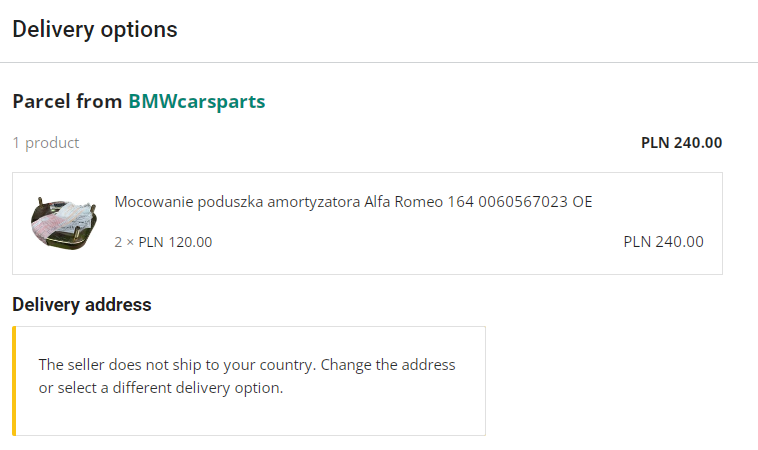Click the shock absorber mount product thumbnail
Viewport: 758px width, 450px height.
coord(65,222)
